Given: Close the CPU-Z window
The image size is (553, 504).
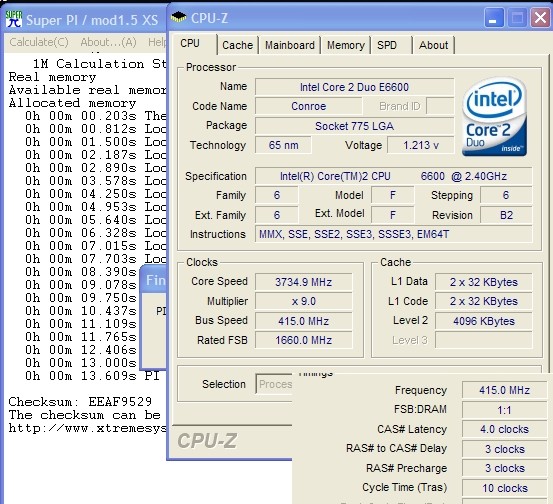Looking at the screenshot, I should pos(540,17).
